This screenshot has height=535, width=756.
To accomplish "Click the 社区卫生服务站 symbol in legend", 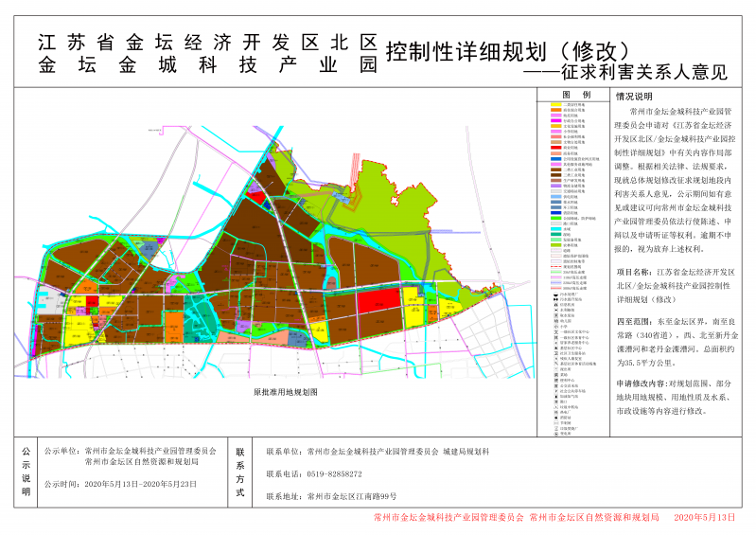I will (556, 353).
